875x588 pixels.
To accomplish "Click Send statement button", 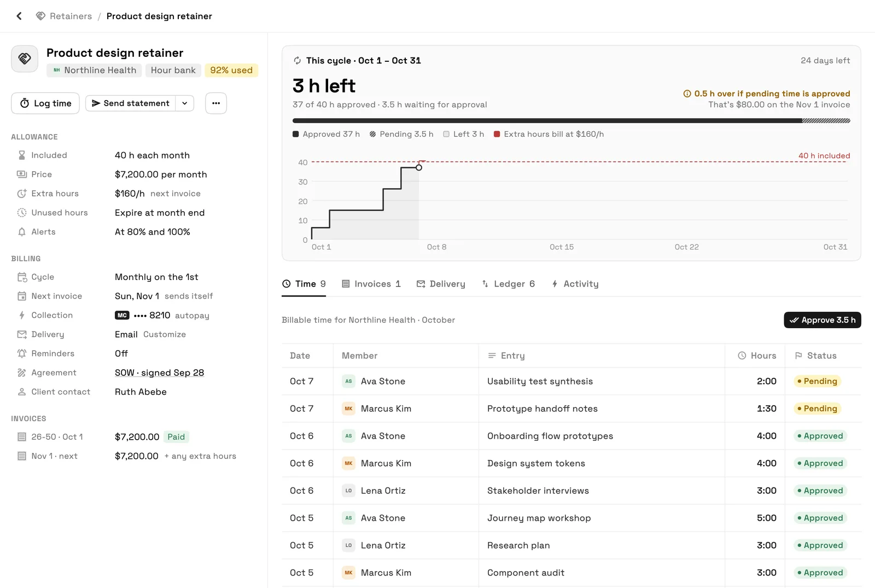I will pyautogui.click(x=131, y=103).
